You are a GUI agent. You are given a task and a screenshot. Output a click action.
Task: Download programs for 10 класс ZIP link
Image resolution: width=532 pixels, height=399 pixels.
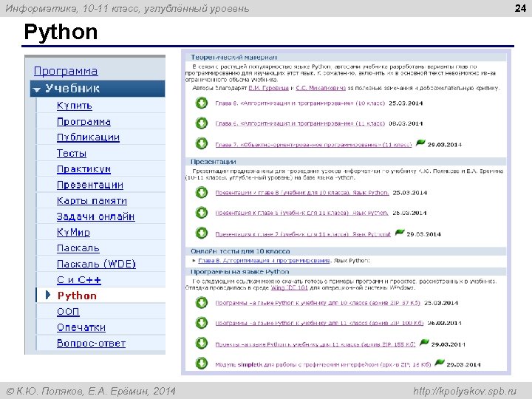coord(318,303)
